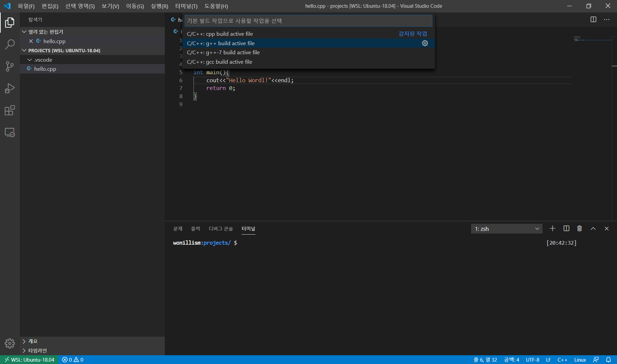Viewport: 617px width, 364px height.
Task: Change file encoding UTF-8
Action: point(532,360)
